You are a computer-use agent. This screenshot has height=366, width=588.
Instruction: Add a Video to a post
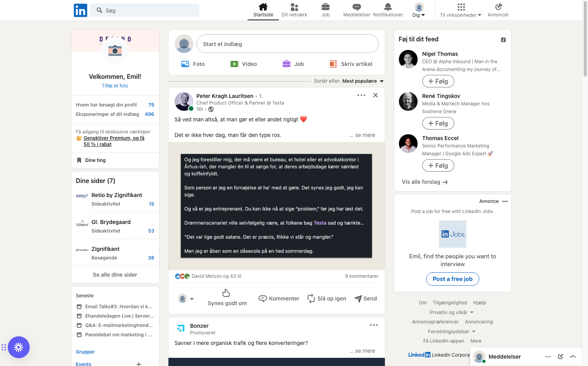244,64
